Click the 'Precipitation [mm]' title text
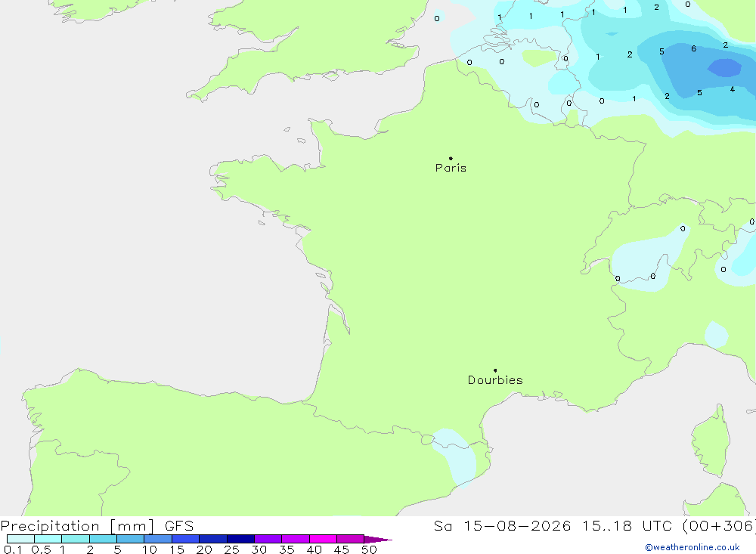The image size is (756, 554). pyautogui.click(x=77, y=526)
